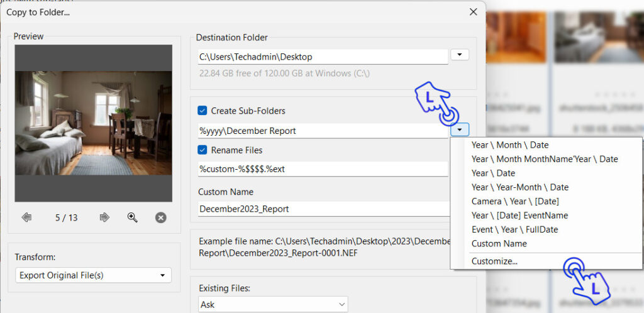
Task: Go to previous image in preview
Action: click(26, 217)
